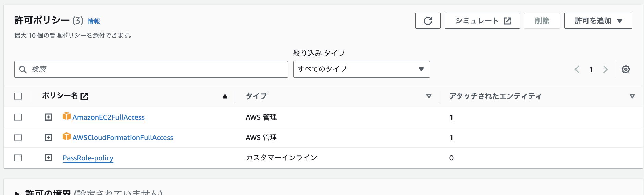The width and height of the screenshot is (644, 195).
Task: Click the AWSCloudFormationFullAccess orange policy icon
Action: (x=66, y=137)
